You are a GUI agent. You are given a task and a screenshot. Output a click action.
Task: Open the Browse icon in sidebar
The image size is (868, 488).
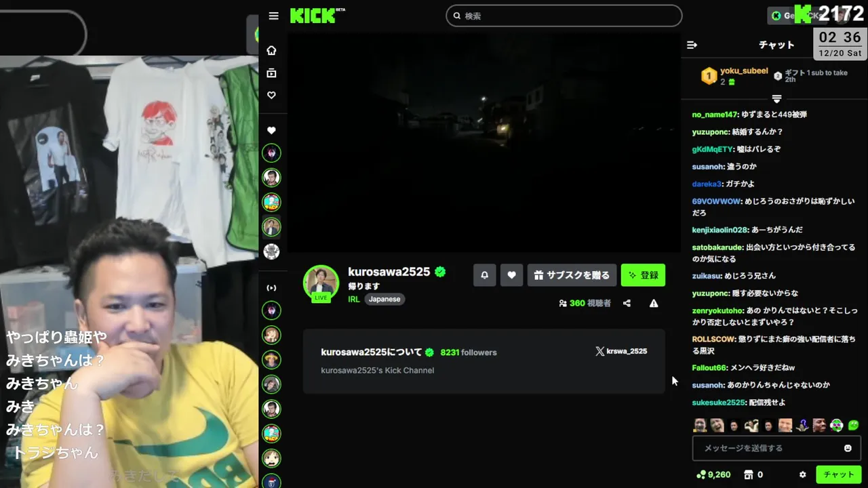(x=271, y=73)
